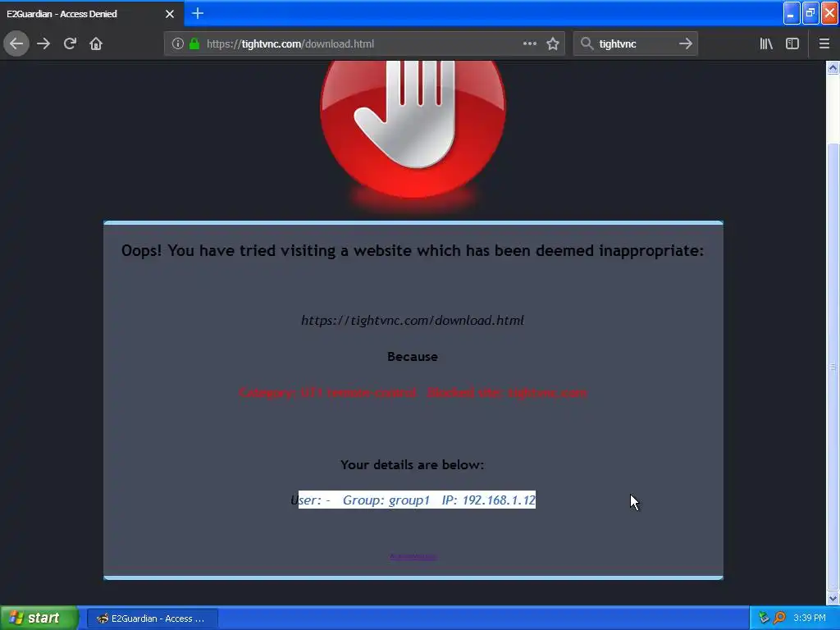The height and width of the screenshot is (630, 840).
Task: Open the page actions three-dot menu
Action: tap(530, 44)
